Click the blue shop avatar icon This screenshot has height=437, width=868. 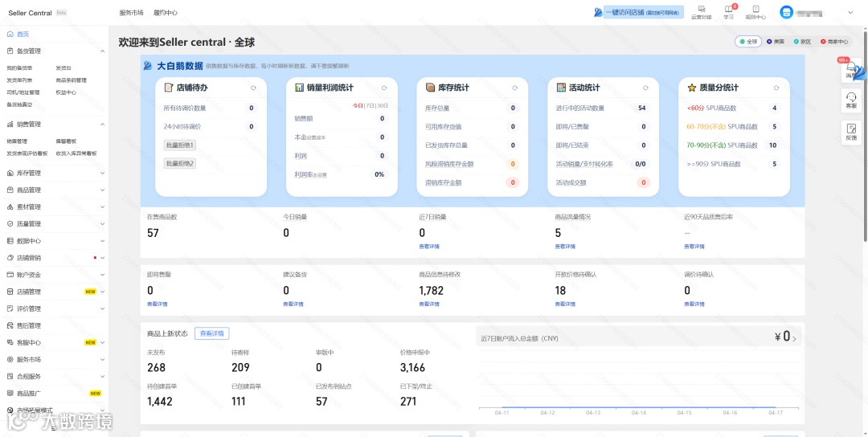pos(786,12)
